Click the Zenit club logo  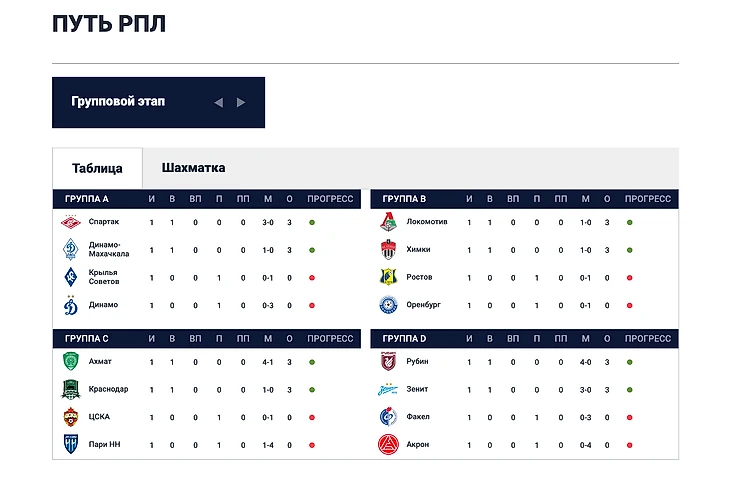pos(389,389)
